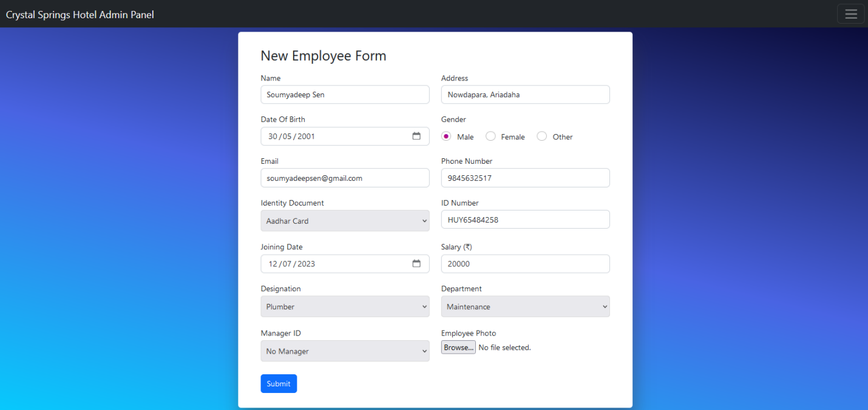Expand the Identity Document dropdown
868x410 pixels.
[x=345, y=221]
